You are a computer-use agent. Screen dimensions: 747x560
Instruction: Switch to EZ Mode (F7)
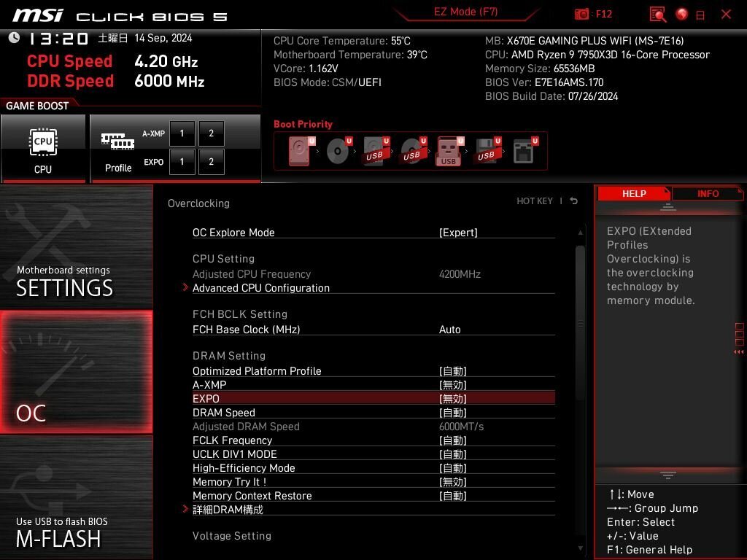(465, 12)
